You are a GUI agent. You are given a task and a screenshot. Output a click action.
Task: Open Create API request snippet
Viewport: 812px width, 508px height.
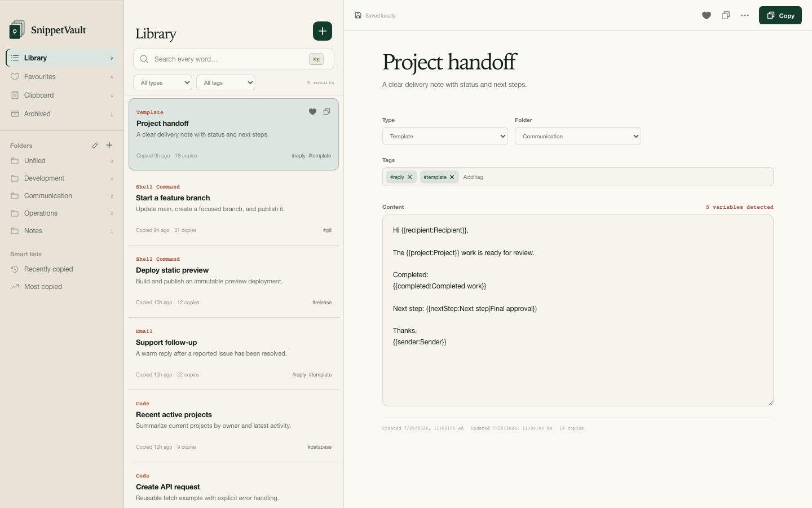coord(233,485)
